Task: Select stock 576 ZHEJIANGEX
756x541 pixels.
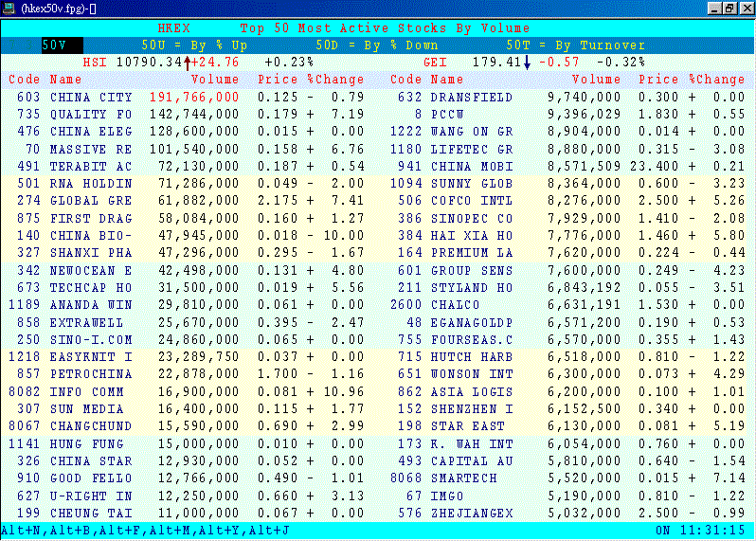Action: (x=567, y=513)
